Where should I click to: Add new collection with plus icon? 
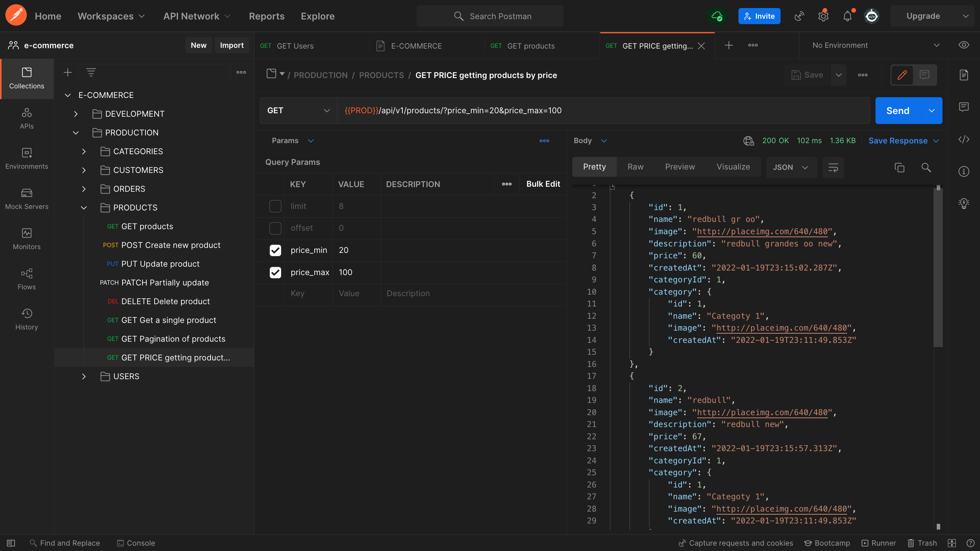click(68, 72)
